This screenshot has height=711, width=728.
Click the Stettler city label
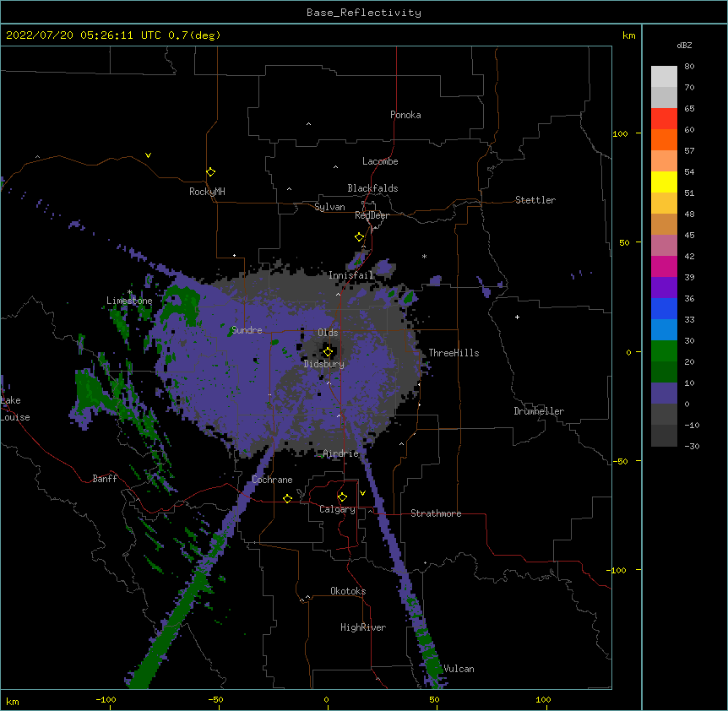click(535, 200)
